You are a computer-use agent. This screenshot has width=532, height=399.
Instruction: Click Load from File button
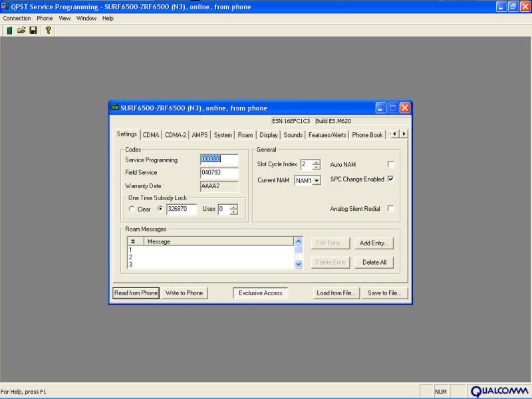point(336,293)
